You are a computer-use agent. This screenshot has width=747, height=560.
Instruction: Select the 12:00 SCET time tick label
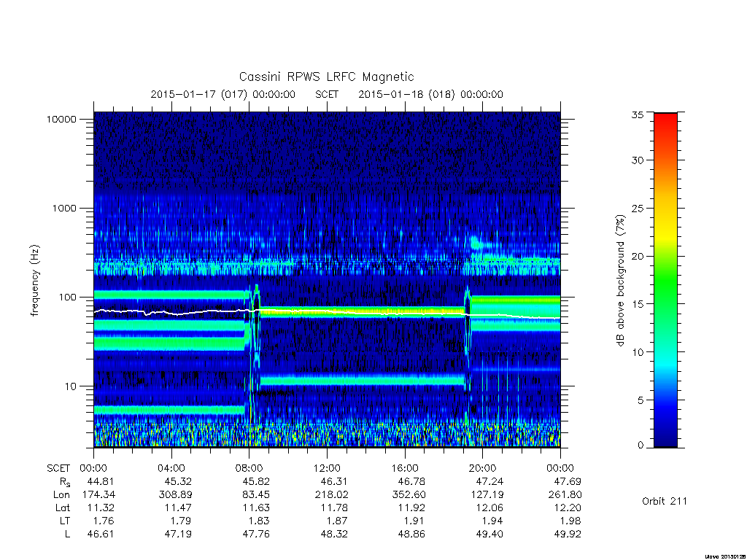[327, 468]
